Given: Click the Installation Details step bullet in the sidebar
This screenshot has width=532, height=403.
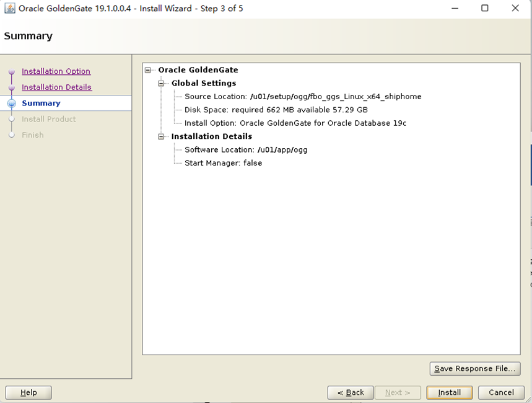Looking at the screenshot, I should [12, 87].
